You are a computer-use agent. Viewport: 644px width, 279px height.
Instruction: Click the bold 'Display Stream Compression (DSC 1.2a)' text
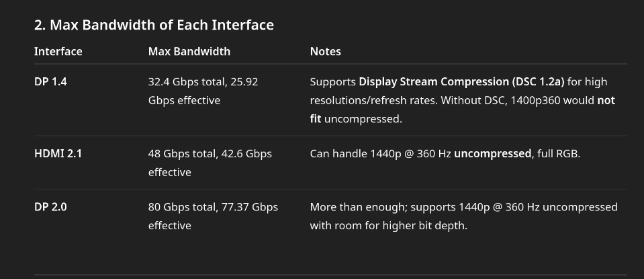coord(461,82)
